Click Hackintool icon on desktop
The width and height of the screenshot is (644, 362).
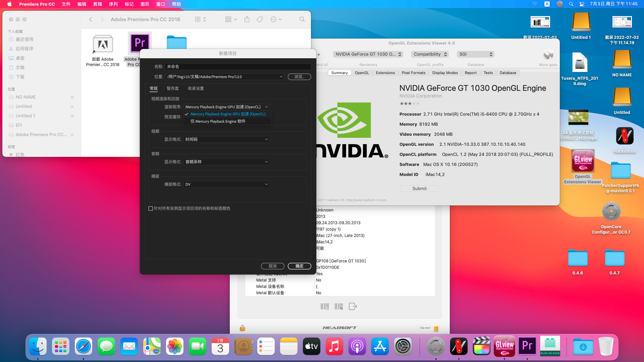pos(624,136)
